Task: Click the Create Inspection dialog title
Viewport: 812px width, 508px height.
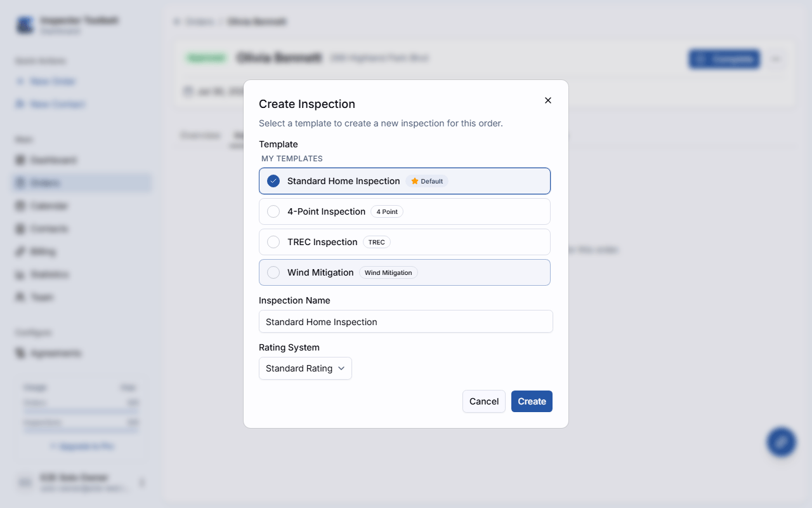Action: pyautogui.click(x=307, y=104)
